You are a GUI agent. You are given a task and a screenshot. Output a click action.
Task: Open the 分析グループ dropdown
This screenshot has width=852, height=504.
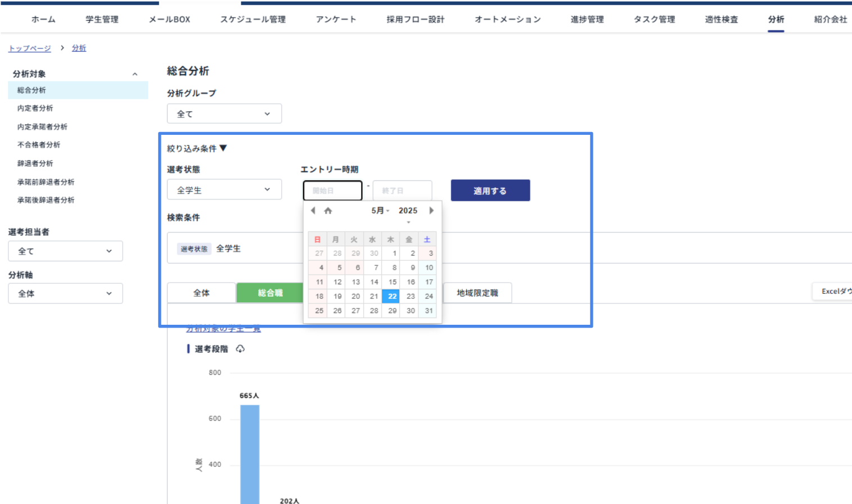point(224,113)
